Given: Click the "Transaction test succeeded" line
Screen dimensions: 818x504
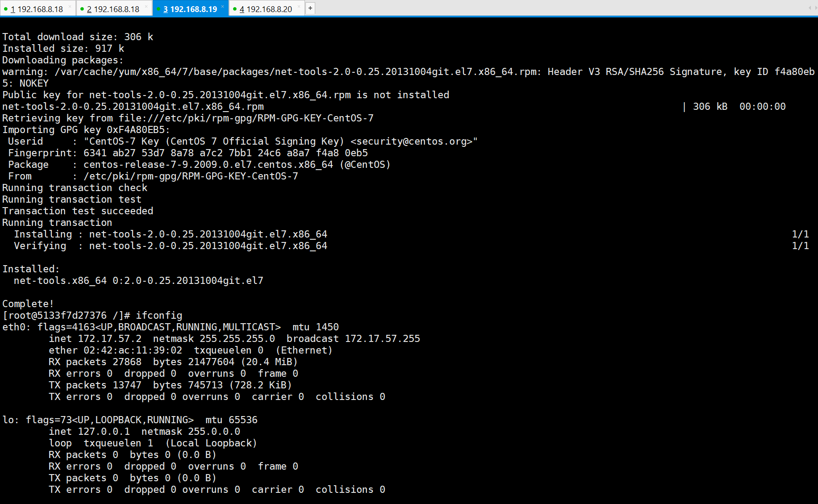Looking at the screenshot, I should 78,211.
